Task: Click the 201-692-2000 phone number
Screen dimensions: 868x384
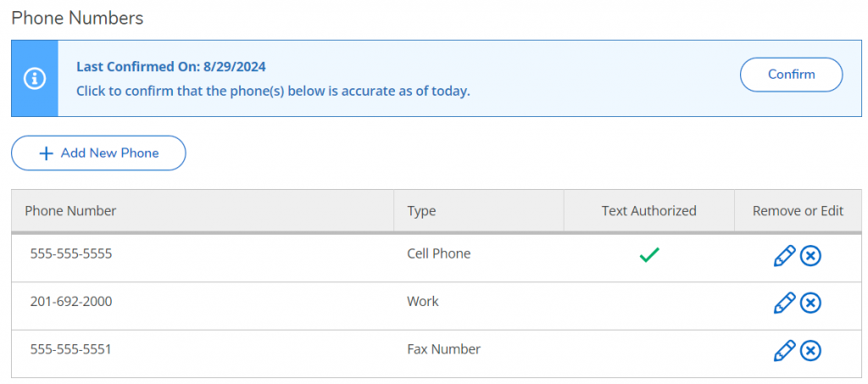Action: [71, 302]
